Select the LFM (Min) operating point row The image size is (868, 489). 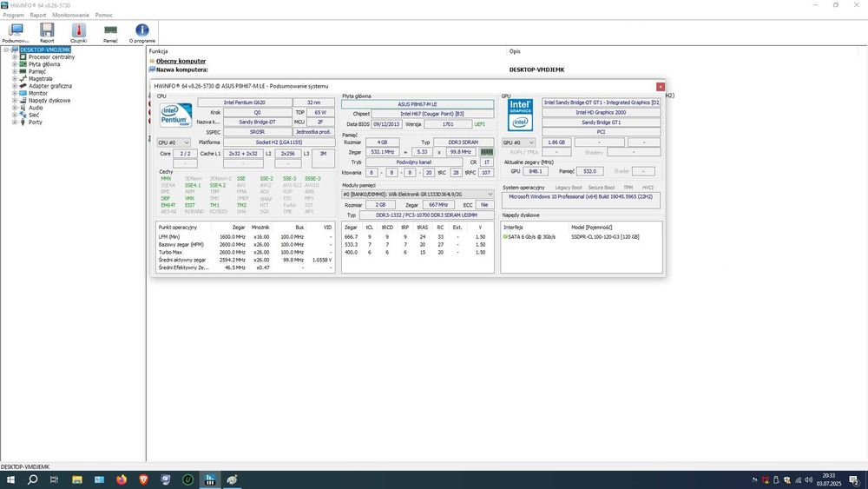point(246,236)
